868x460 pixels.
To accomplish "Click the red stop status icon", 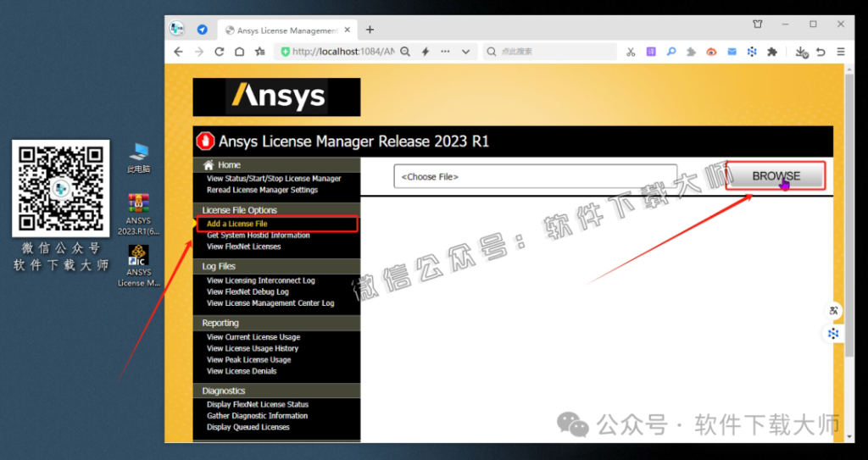I will [x=205, y=141].
